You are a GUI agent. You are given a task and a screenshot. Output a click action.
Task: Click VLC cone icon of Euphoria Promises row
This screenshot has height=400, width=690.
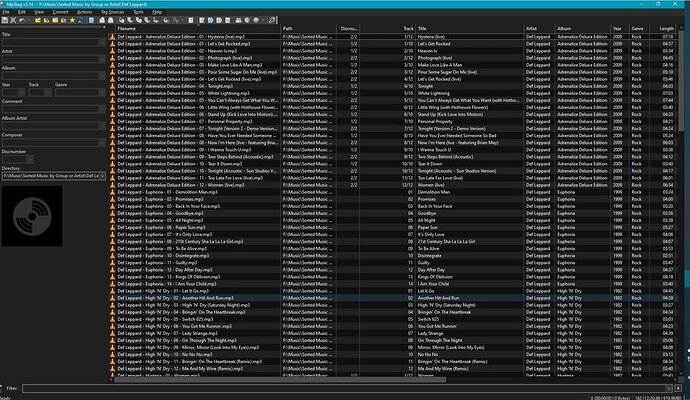click(112, 199)
